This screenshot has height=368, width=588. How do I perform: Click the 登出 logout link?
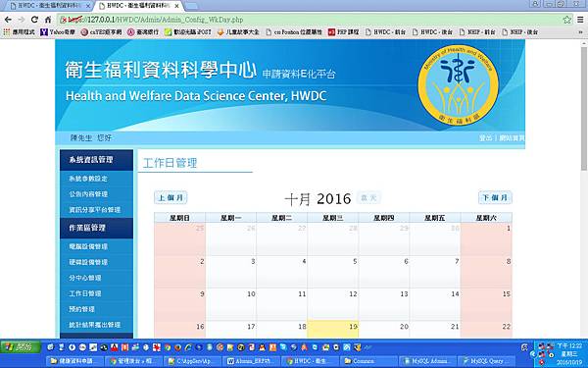pos(485,138)
